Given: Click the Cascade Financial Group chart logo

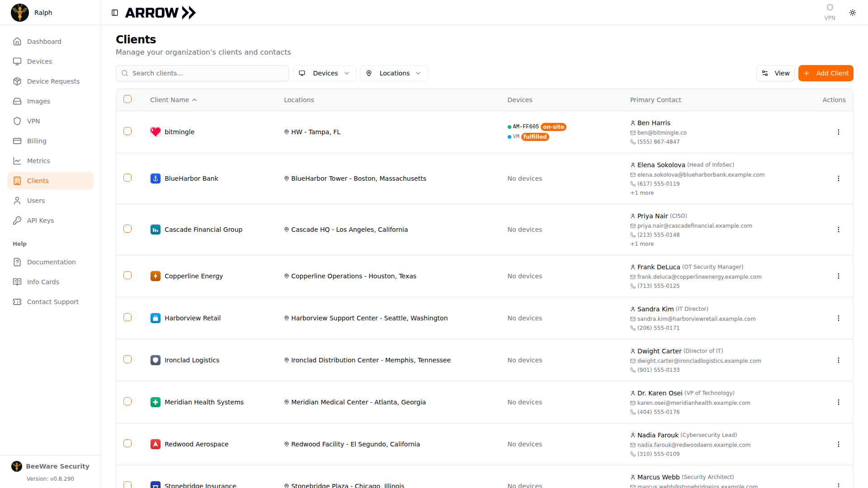Looking at the screenshot, I should tap(156, 230).
